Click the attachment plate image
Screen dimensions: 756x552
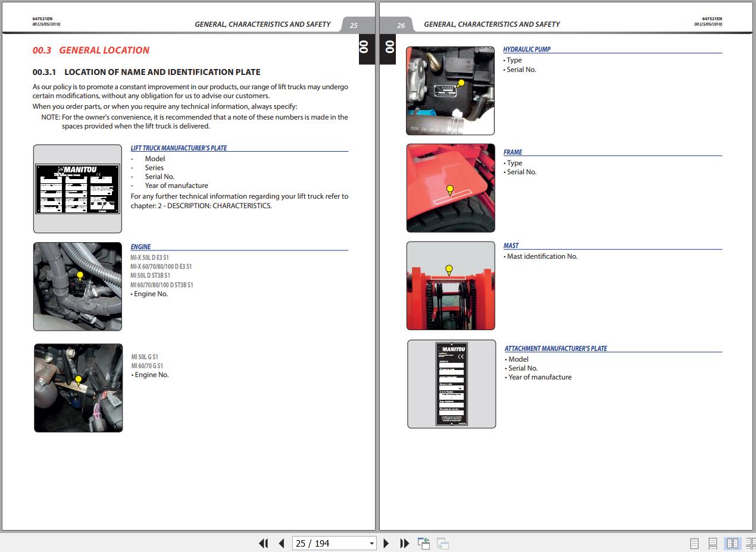tap(451, 384)
